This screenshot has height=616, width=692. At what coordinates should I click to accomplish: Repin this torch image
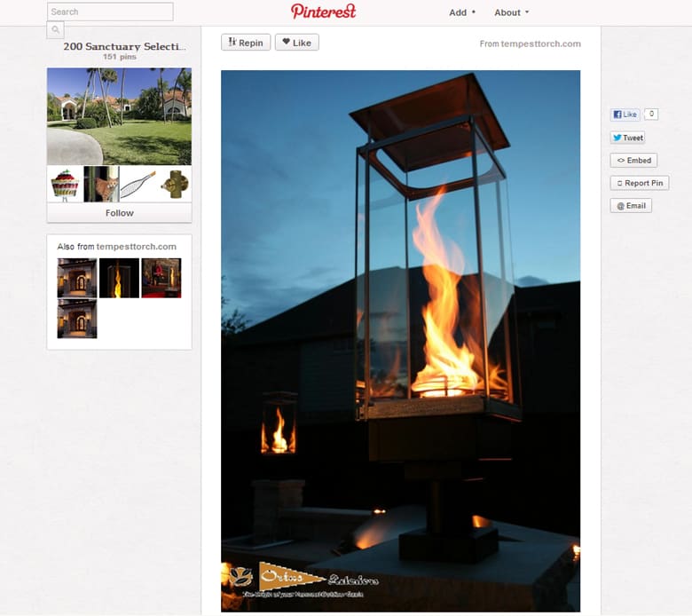click(x=246, y=43)
